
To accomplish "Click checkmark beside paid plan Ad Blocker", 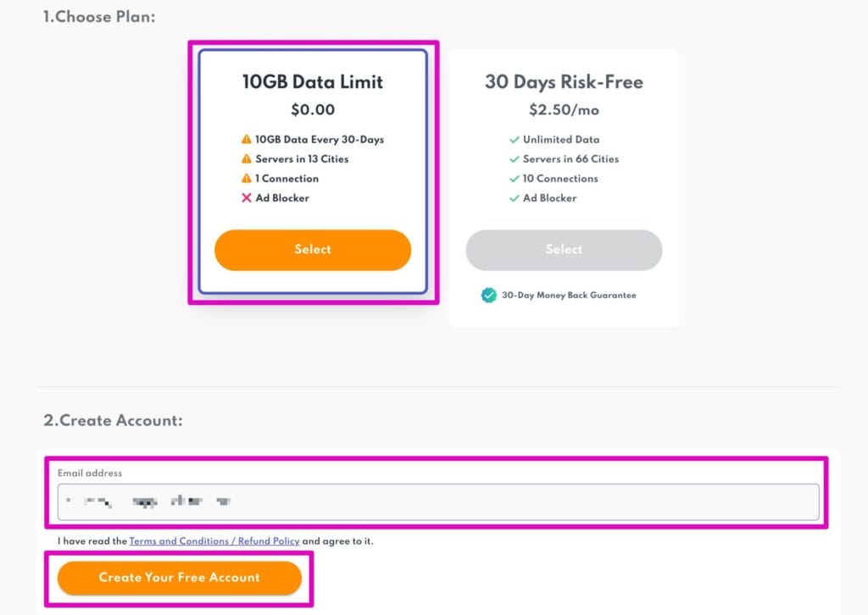I will point(514,198).
